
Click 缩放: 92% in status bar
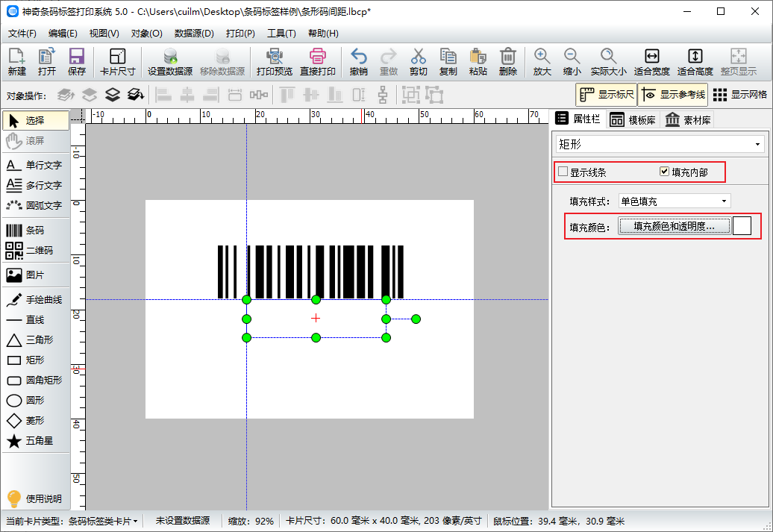click(251, 521)
